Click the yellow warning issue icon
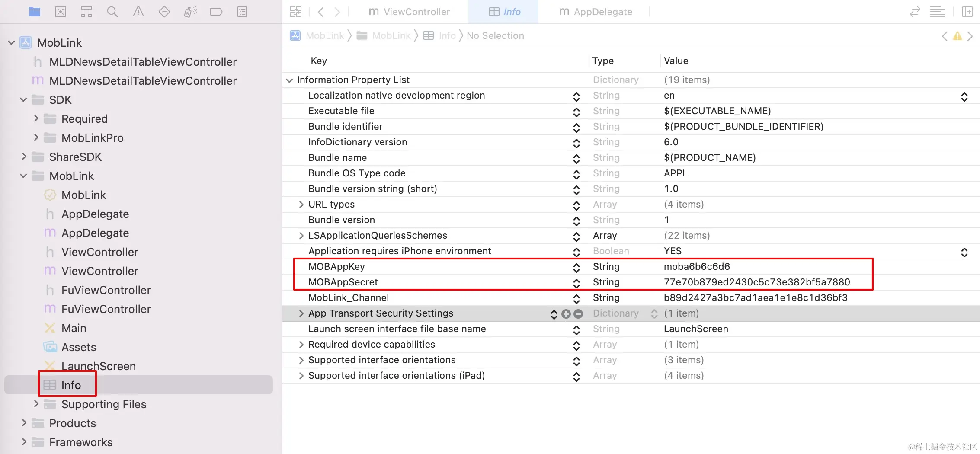Screen dimensions: 980x454 [958, 36]
